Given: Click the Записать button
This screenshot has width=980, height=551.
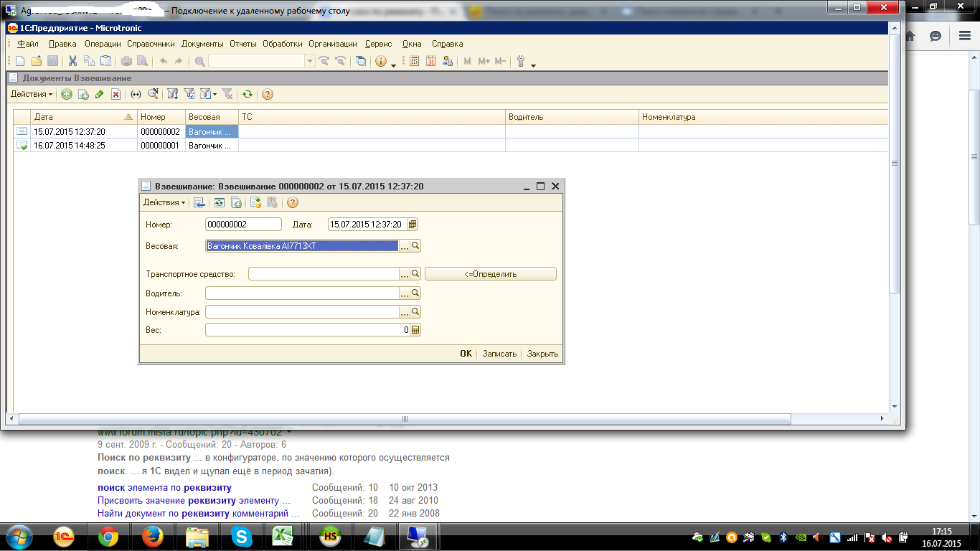Looking at the screenshot, I should 499,354.
